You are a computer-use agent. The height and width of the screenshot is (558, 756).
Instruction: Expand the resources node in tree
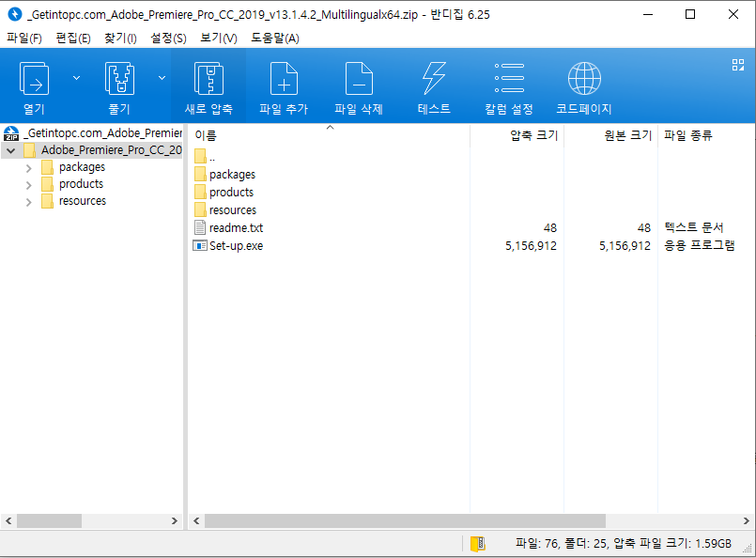coord(28,202)
